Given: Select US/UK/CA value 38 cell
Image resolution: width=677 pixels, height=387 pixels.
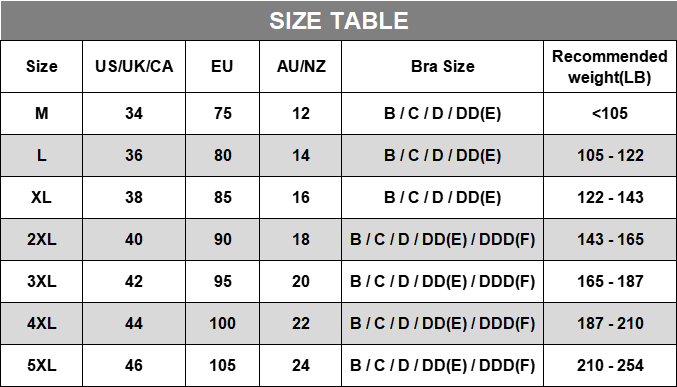Looking at the screenshot, I should (134, 197).
